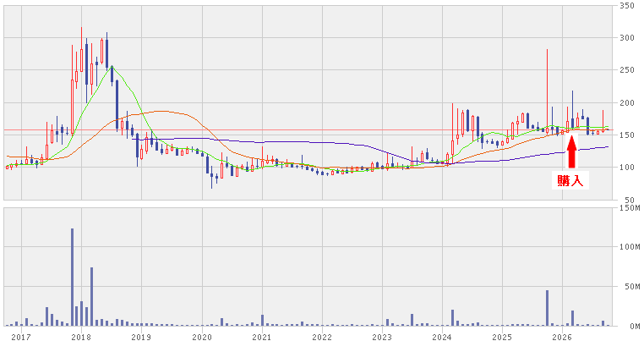The height and width of the screenshot is (341, 644).
Task: Click the large volume bar in late 2025
Action: tap(547, 308)
